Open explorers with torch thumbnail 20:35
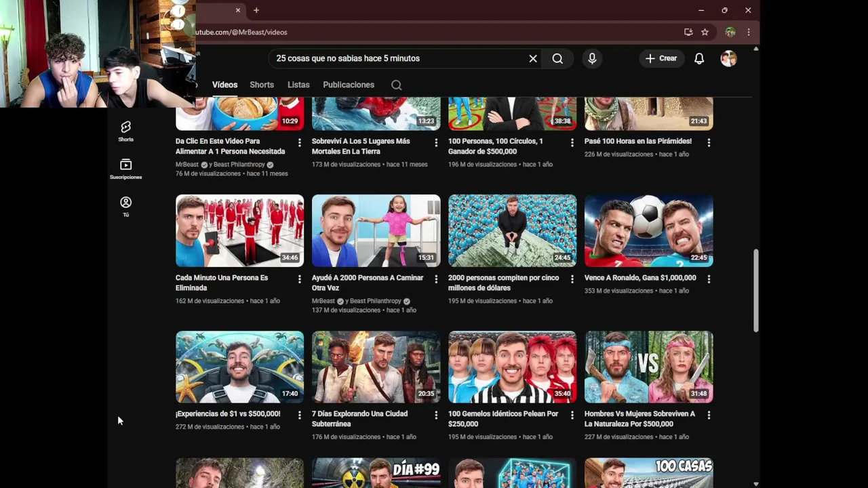868x488 pixels. pos(376,367)
